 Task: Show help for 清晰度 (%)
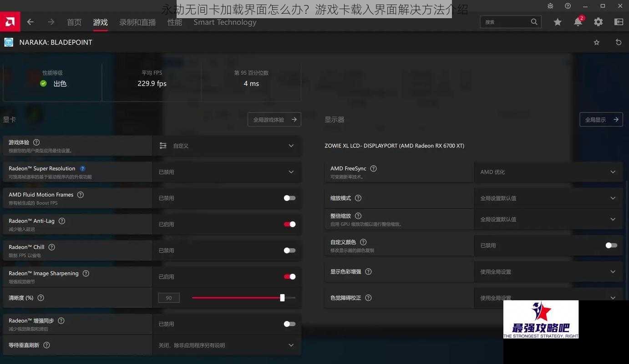click(41, 298)
